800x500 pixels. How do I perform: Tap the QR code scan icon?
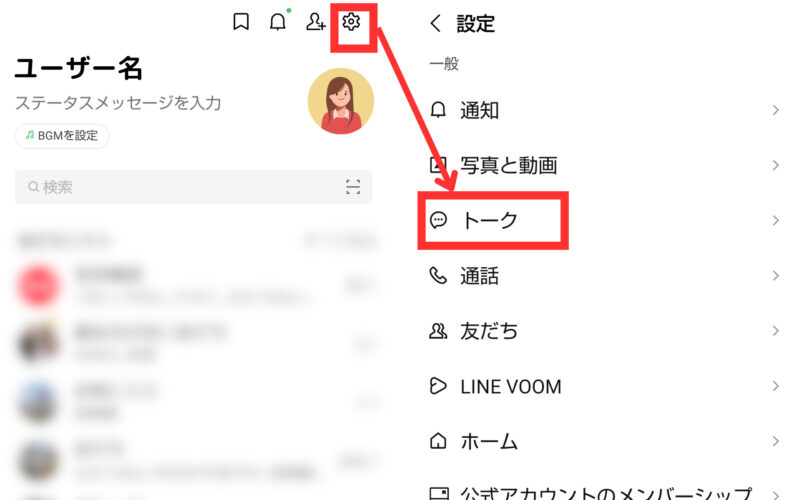(353, 187)
